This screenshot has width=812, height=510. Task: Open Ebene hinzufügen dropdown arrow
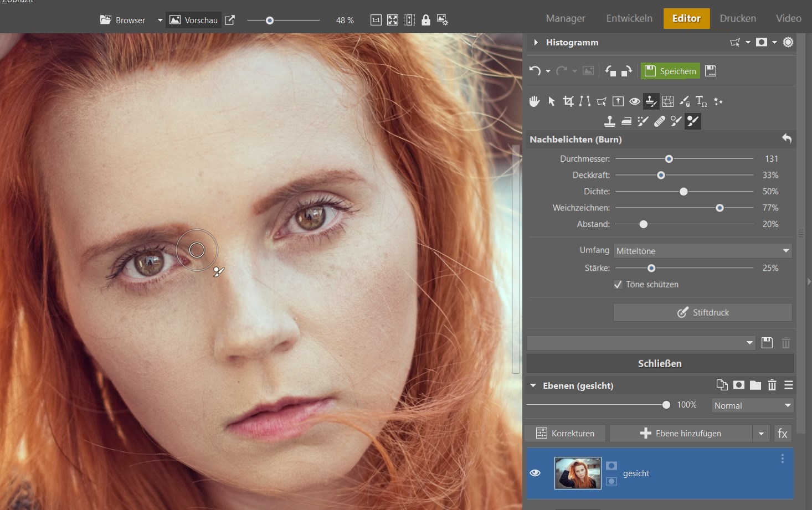pyautogui.click(x=761, y=434)
